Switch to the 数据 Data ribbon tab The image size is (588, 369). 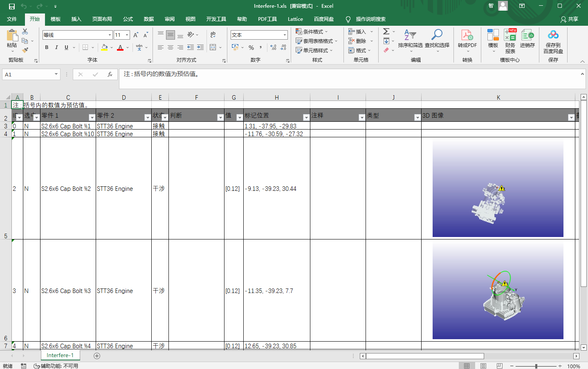[x=149, y=19]
